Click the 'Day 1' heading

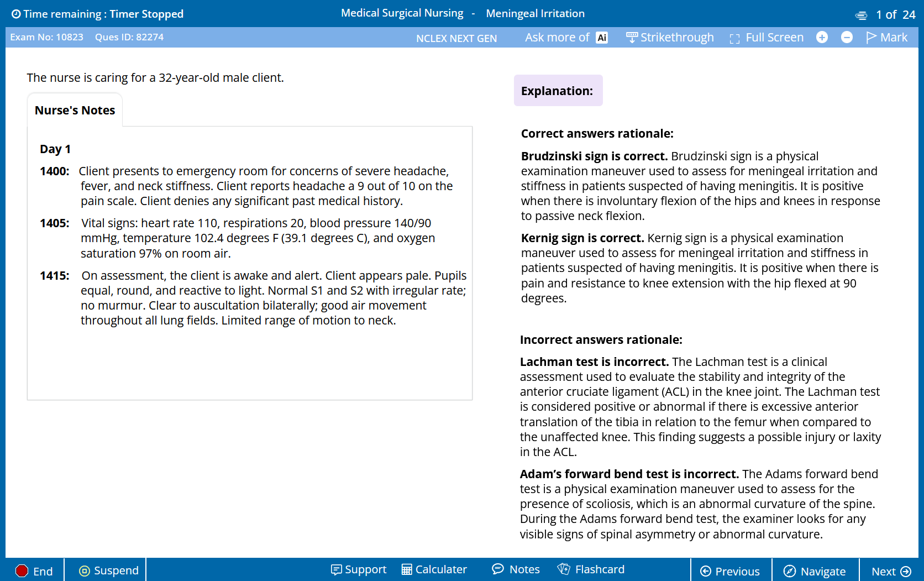click(55, 149)
